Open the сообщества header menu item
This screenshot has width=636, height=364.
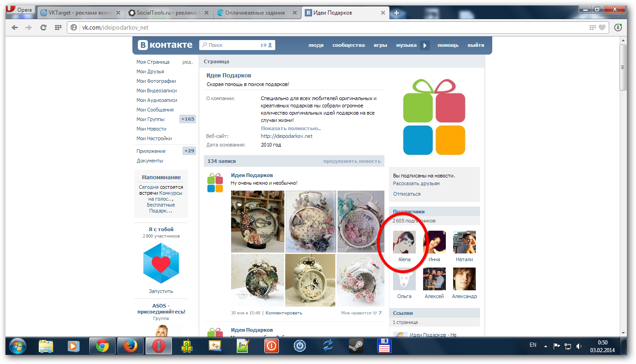point(348,45)
